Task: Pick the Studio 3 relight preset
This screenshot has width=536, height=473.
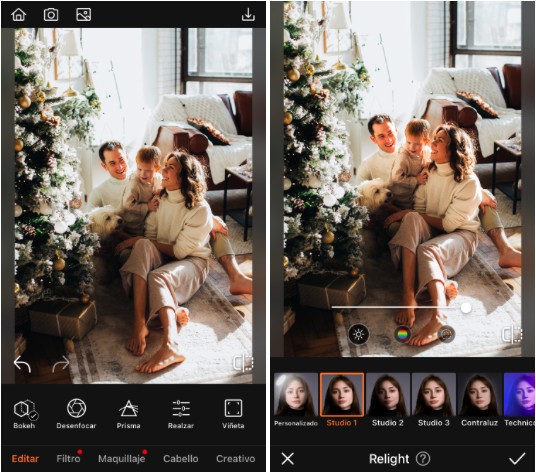Action: coord(433,400)
